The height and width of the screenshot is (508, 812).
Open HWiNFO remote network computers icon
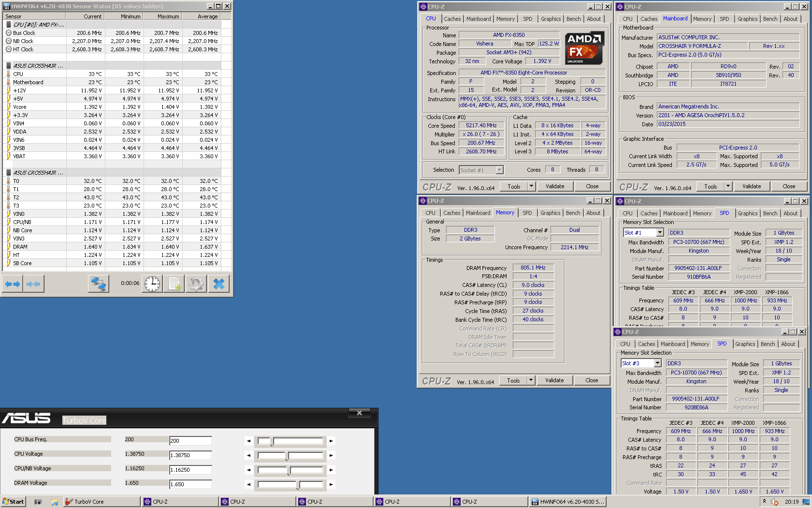click(98, 284)
